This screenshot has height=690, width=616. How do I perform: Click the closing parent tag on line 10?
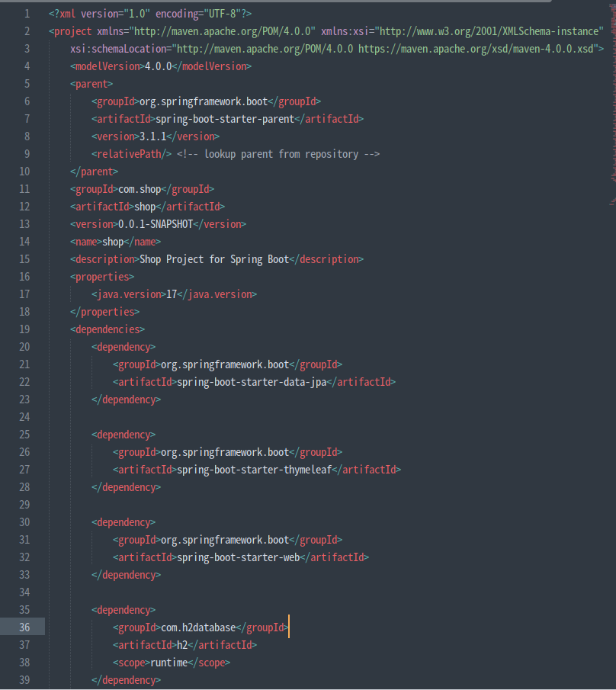coord(95,172)
